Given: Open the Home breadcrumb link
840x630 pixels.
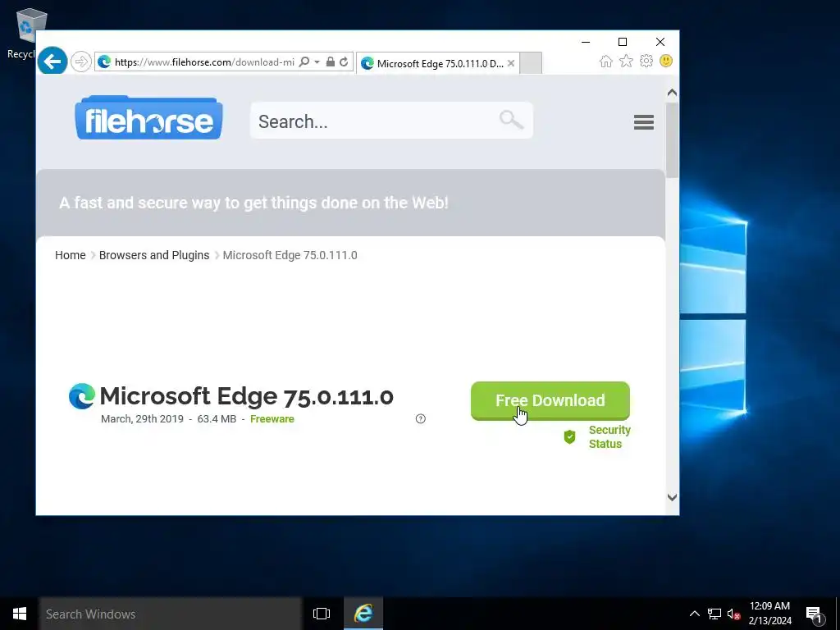Looking at the screenshot, I should [x=71, y=255].
